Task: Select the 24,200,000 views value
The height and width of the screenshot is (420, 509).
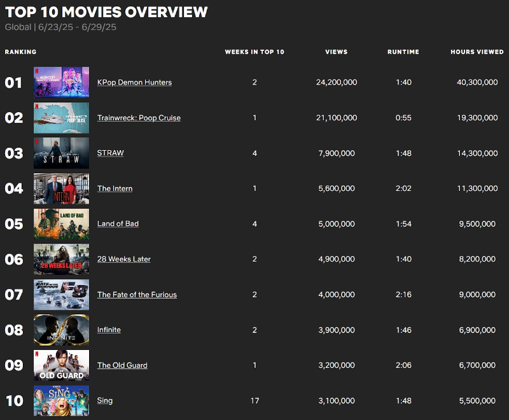Action: pos(337,83)
